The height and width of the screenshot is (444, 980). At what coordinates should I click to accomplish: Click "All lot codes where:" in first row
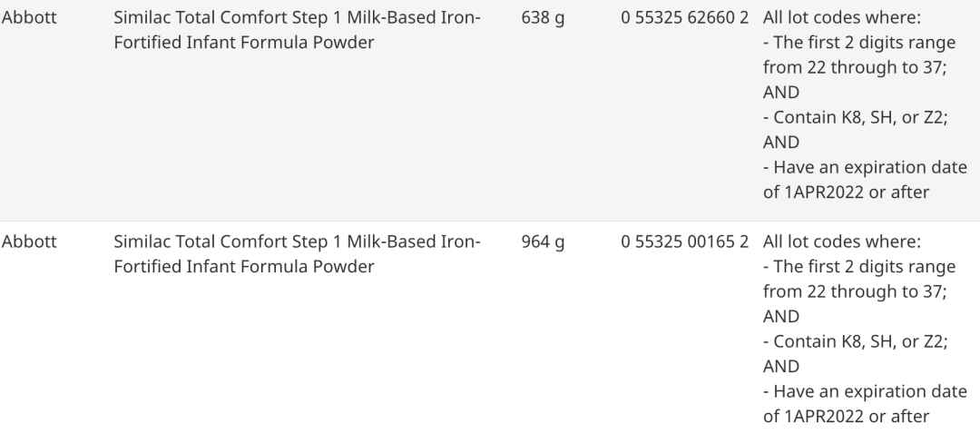842,18
